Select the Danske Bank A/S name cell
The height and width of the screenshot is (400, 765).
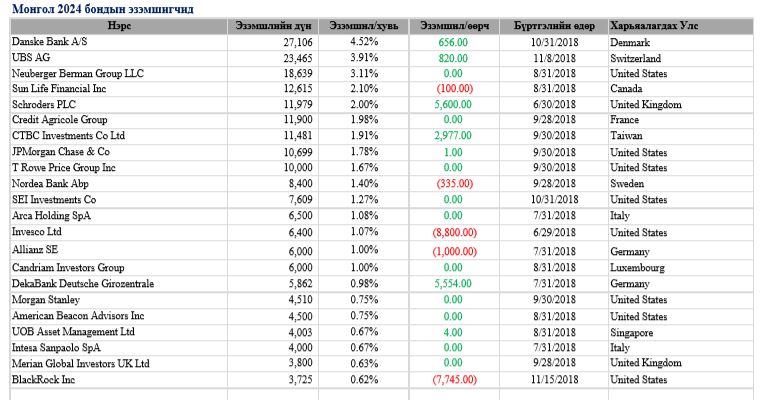point(50,43)
